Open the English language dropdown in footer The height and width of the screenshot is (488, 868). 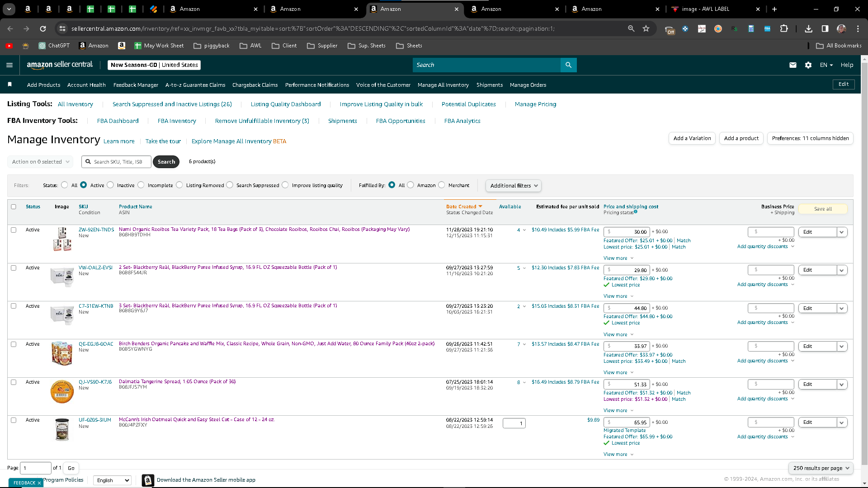click(x=112, y=480)
